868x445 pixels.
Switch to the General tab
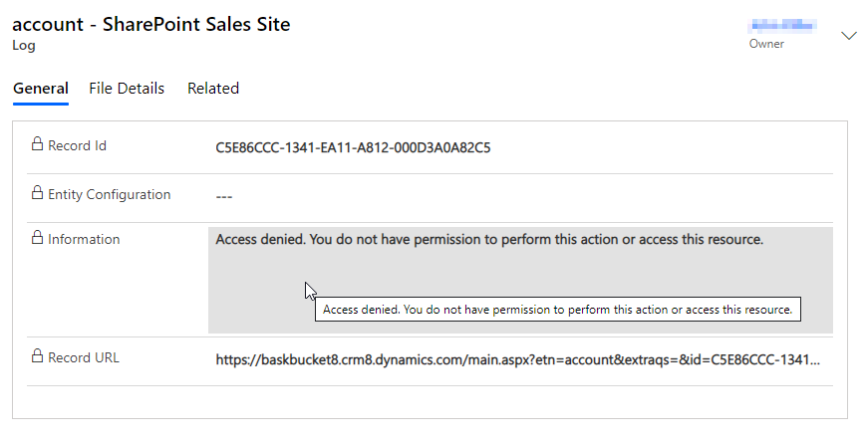point(41,89)
